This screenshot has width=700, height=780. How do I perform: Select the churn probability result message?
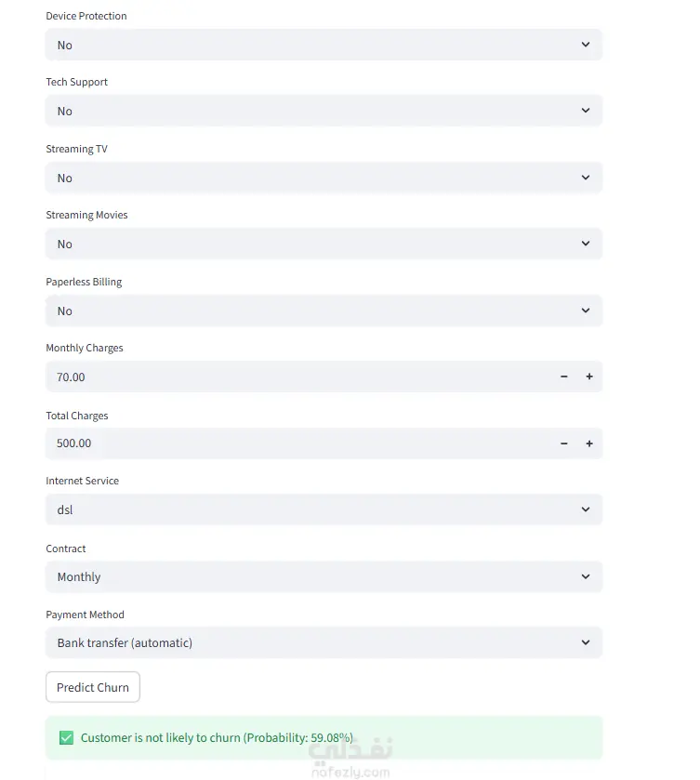tap(217, 737)
